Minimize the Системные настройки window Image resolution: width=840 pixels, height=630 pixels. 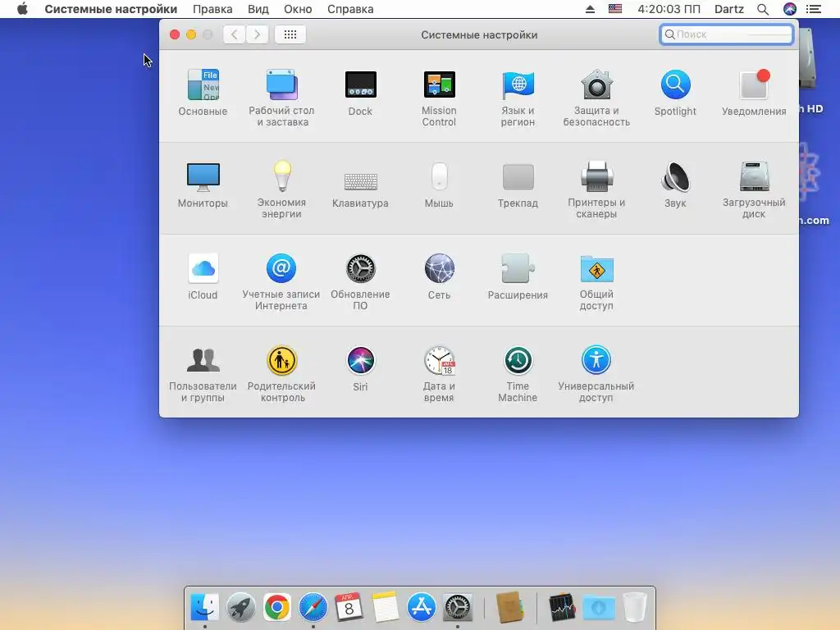click(191, 34)
